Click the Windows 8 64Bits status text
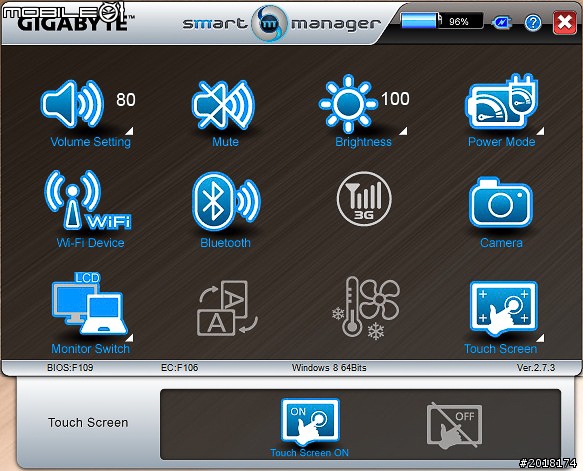The height and width of the screenshot is (471, 583). [x=329, y=368]
